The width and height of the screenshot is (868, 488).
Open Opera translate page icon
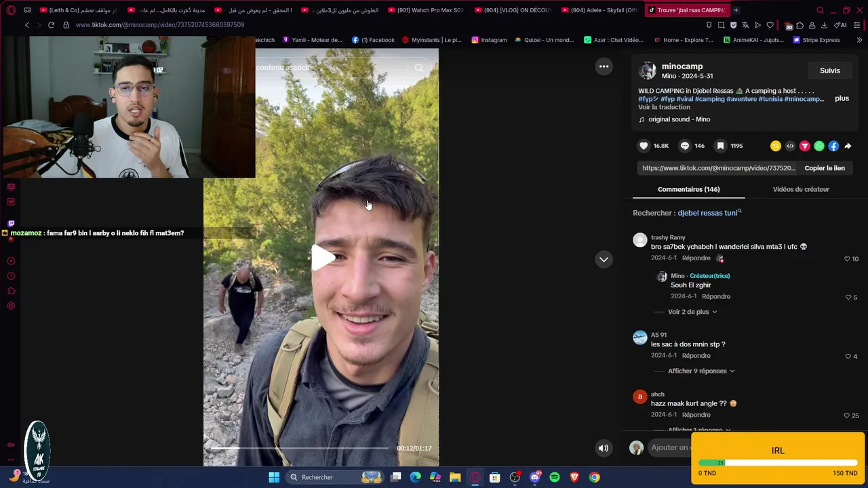[745, 25]
